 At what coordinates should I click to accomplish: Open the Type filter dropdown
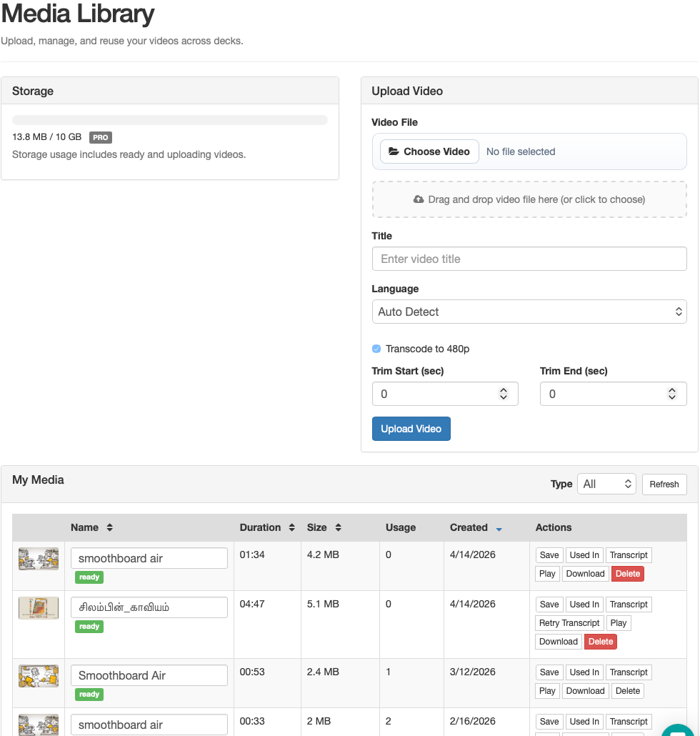click(606, 484)
